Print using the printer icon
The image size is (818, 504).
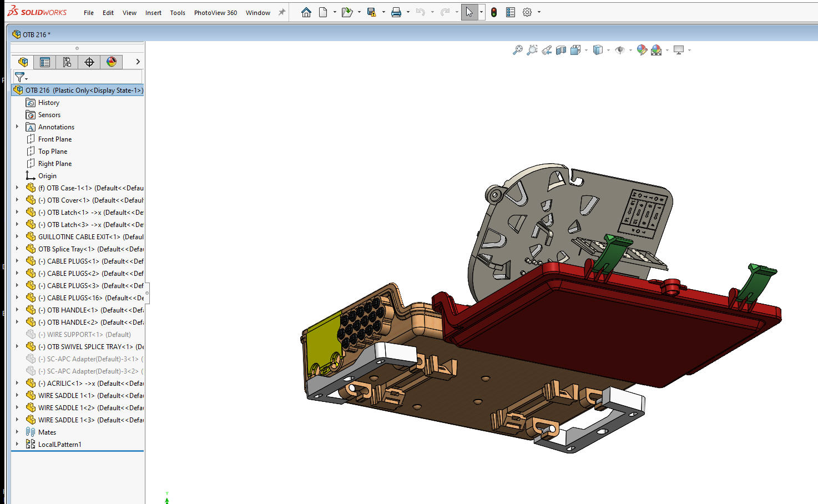click(x=396, y=12)
